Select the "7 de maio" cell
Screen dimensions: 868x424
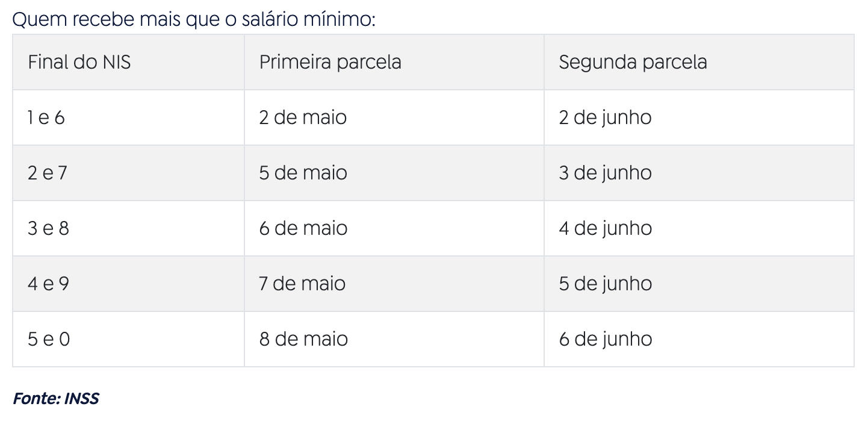tap(302, 284)
